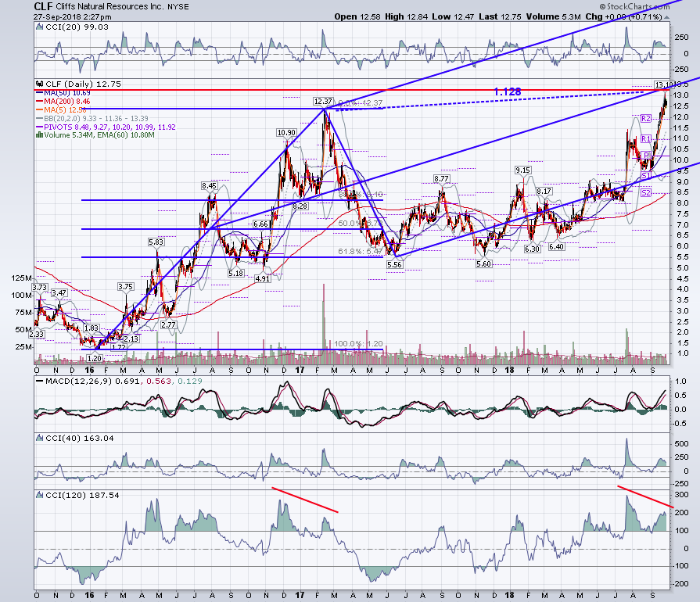Click the '27-Sep-2018 2:27pm' timestamp

(x=72, y=17)
